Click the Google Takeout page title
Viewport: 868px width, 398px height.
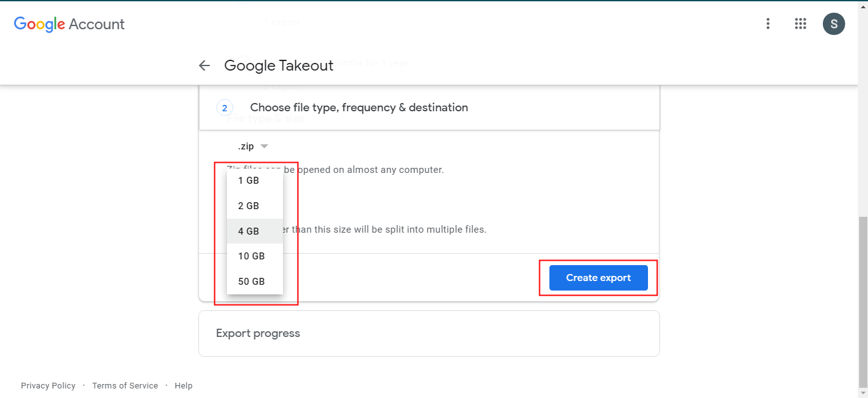tap(279, 65)
